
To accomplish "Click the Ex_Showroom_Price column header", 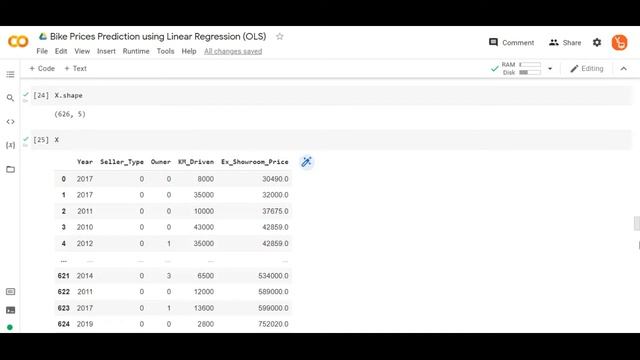I will pyautogui.click(x=255, y=162).
